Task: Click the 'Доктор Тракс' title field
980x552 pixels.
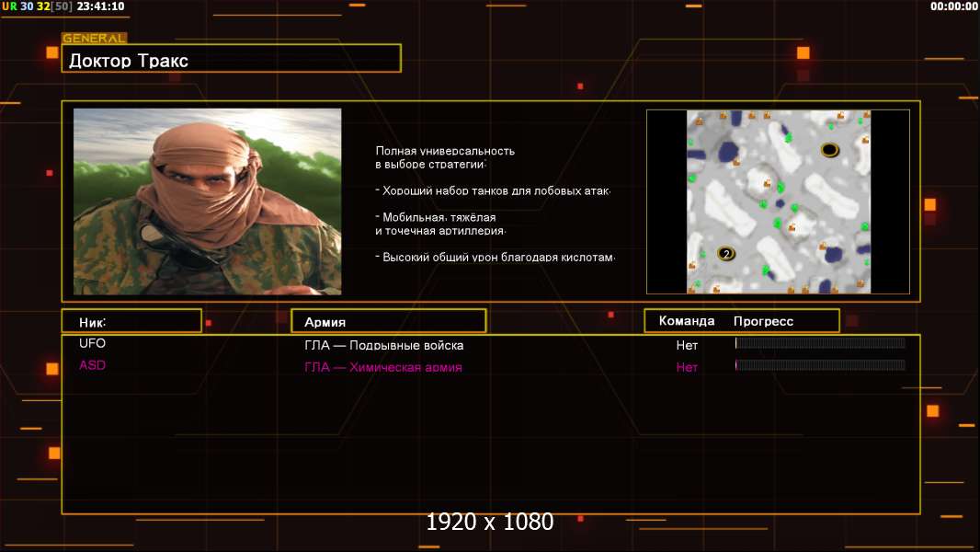Action: 232,58
